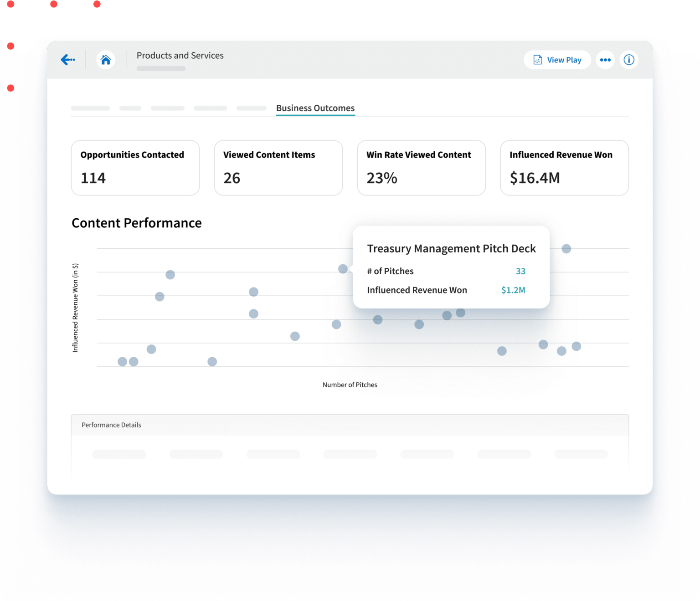Open the Treasury Management Pitch Deck tooltip title

(451, 248)
